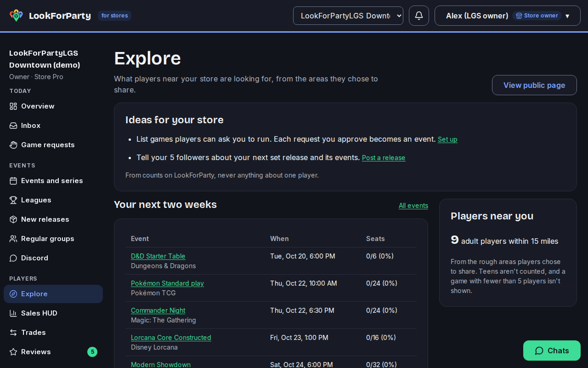Click the Trades swap arrows icon
The image size is (588, 368).
point(13,333)
